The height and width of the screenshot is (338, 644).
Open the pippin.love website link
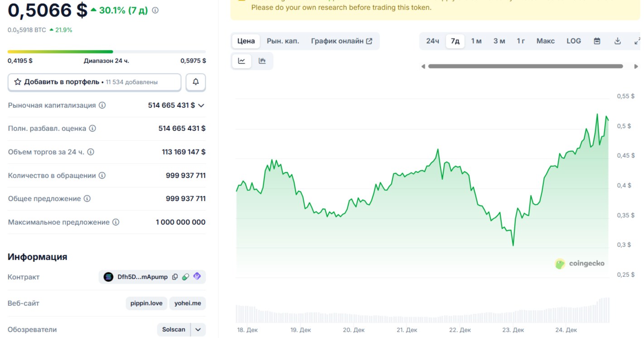[146, 303]
